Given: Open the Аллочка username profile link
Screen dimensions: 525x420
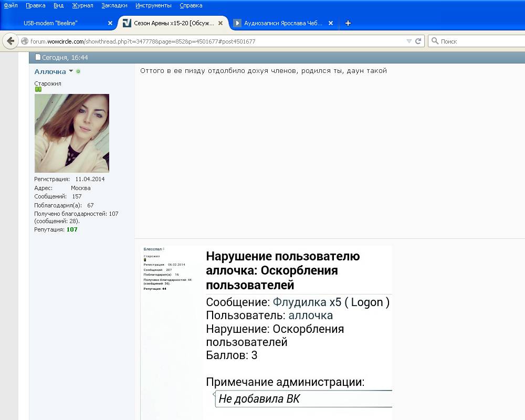Looking at the screenshot, I should (x=50, y=71).
